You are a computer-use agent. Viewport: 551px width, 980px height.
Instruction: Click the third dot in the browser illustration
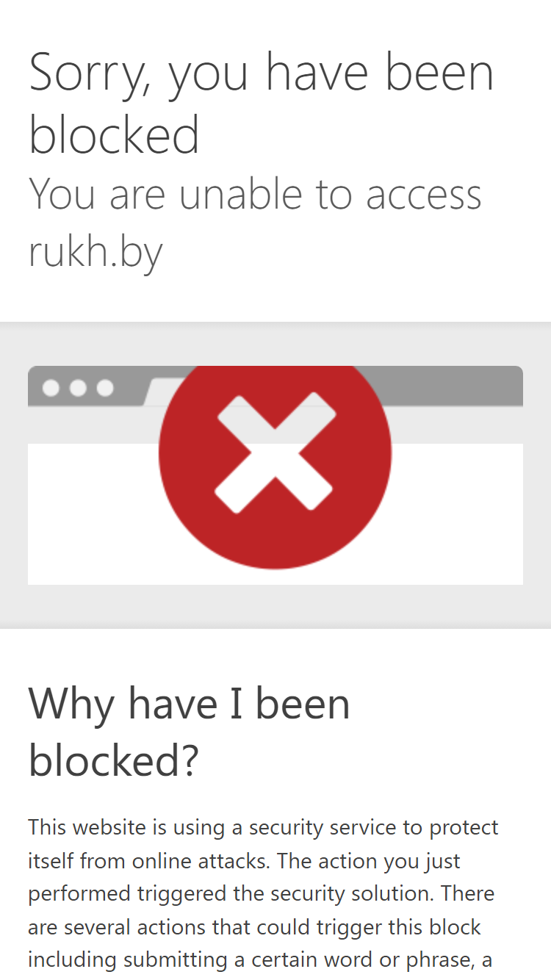[105, 388]
